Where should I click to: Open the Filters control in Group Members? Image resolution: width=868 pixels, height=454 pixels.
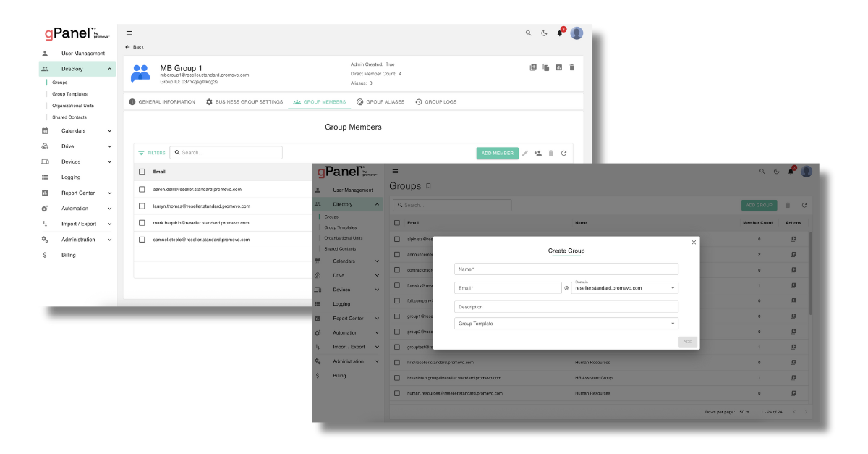click(152, 153)
